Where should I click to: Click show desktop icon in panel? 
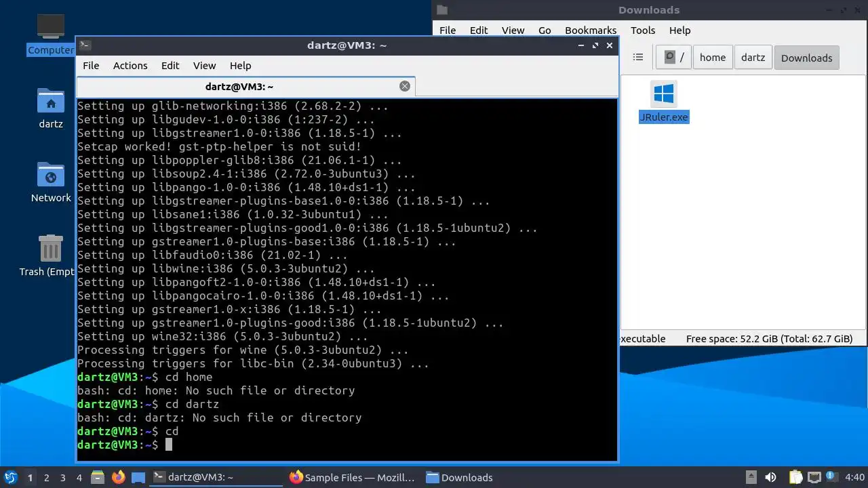(x=138, y=477)
